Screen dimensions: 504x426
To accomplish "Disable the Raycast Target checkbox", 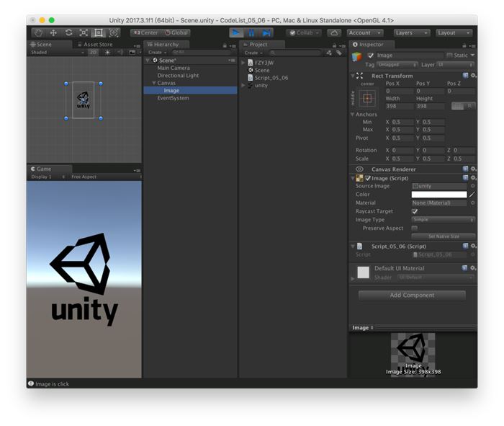I will (415, 211).
